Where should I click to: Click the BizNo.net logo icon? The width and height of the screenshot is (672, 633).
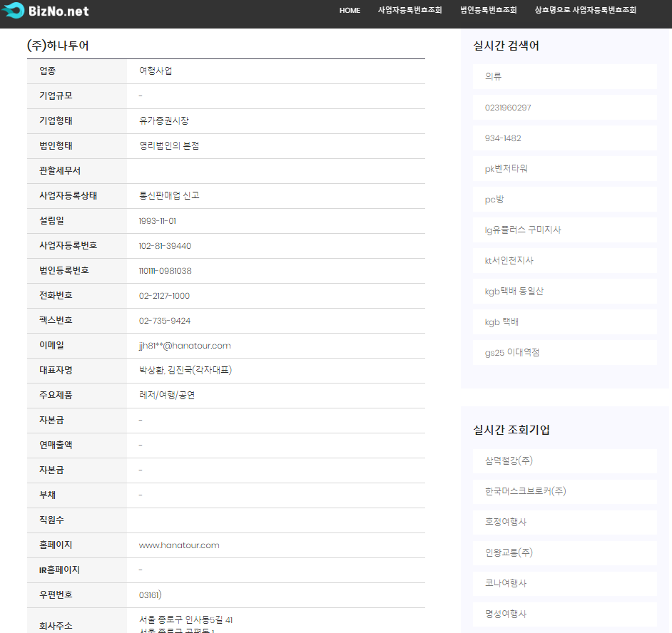[x=14, y=10]
